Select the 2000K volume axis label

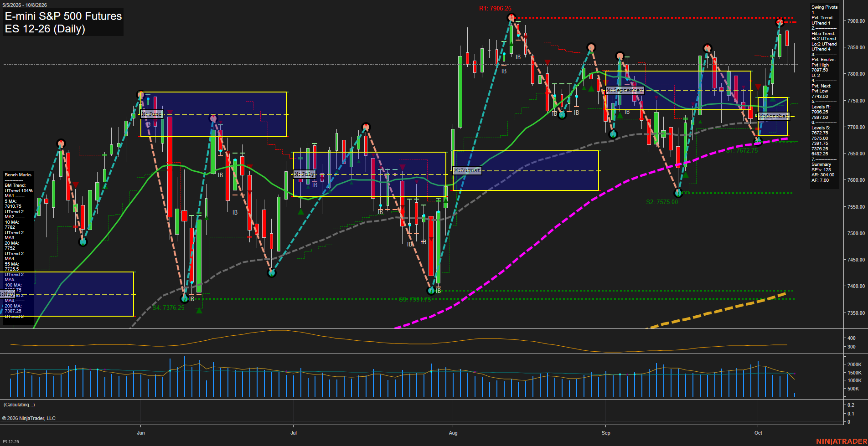pyautogui.click(x=855, y=364)
